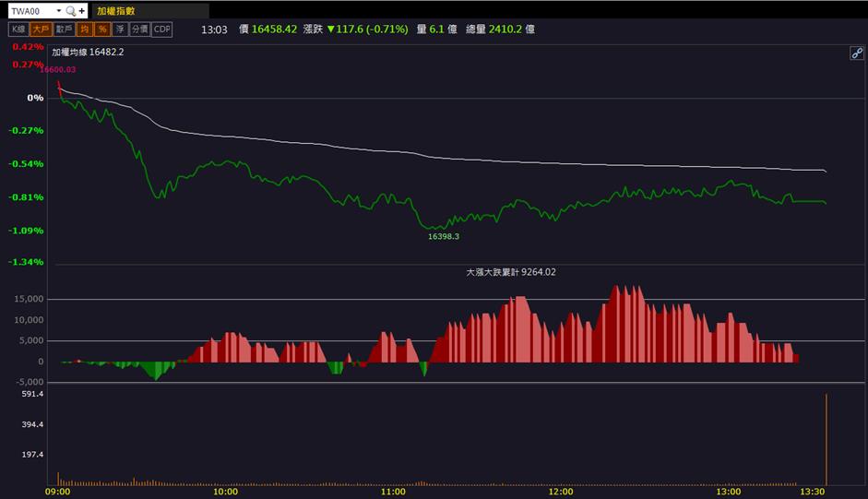Toggle the 散戶 indicator button
This screenshot has width=868, height=499.
click(x=65, y=30)
